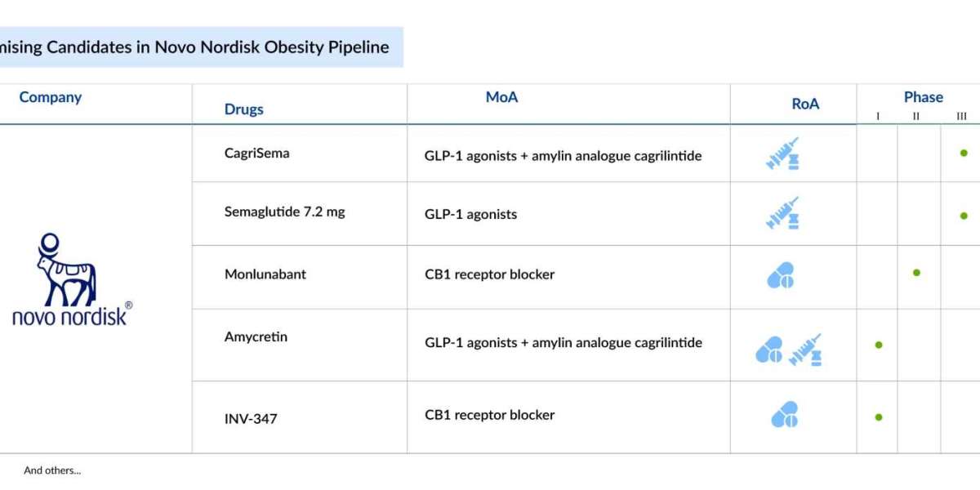The width and height of the screenshot is (980, 490).
Task: Click the pill icon in INV-347 row
Action: point(785,414)
